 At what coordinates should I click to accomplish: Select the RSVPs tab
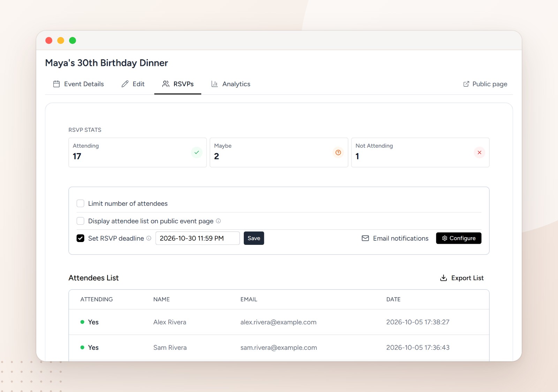(178, 84)
